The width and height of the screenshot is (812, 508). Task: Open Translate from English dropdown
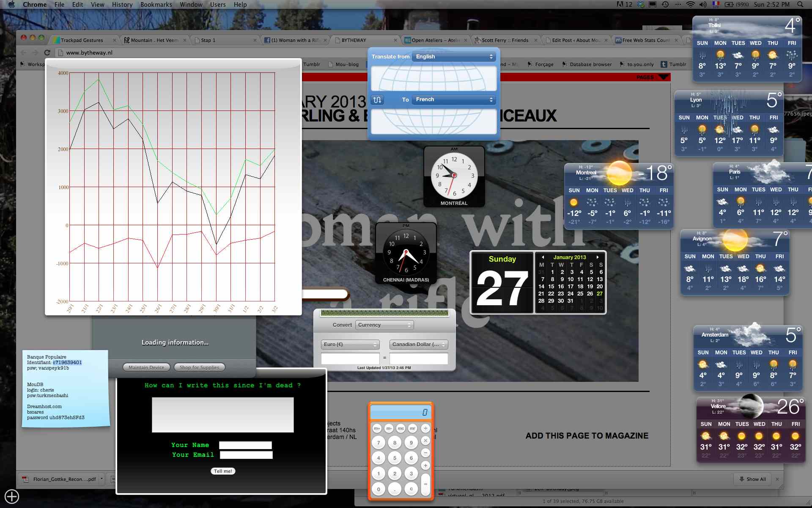454,57
